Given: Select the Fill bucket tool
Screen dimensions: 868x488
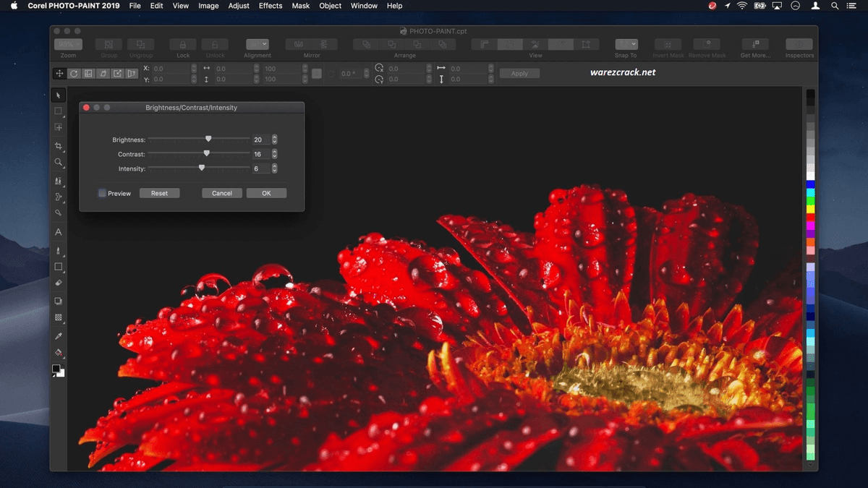Looking at the screenshot, I should [x=59, y=353].
